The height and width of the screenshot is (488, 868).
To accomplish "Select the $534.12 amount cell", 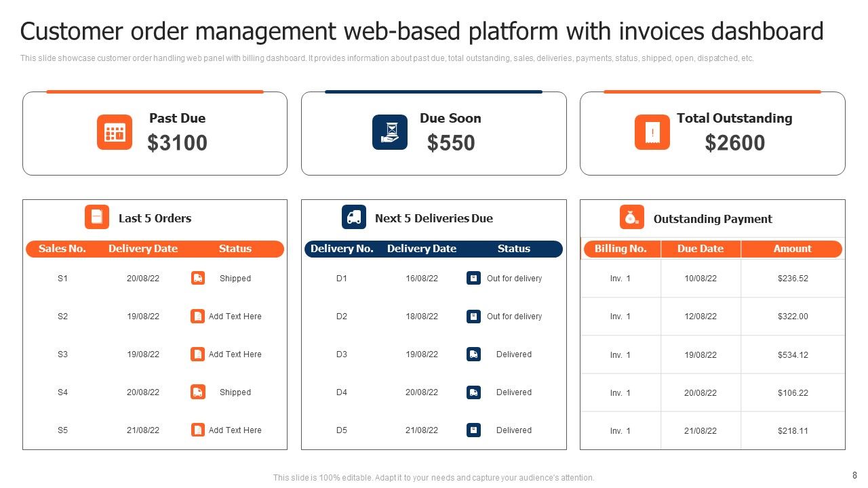I will coord(793,354).
